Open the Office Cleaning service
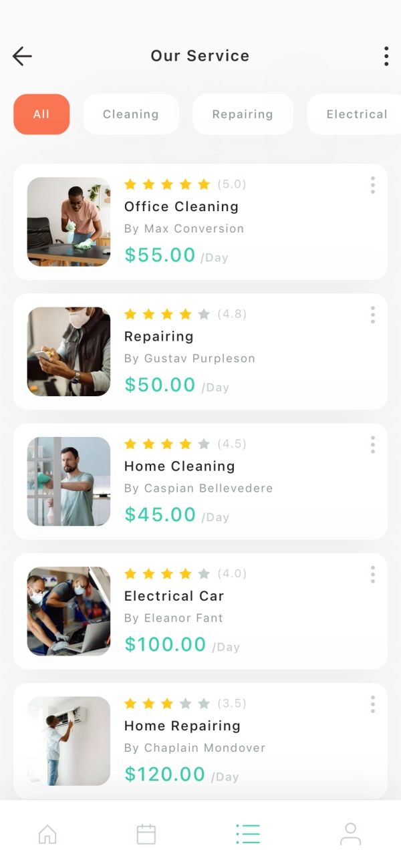 (181, 206)
